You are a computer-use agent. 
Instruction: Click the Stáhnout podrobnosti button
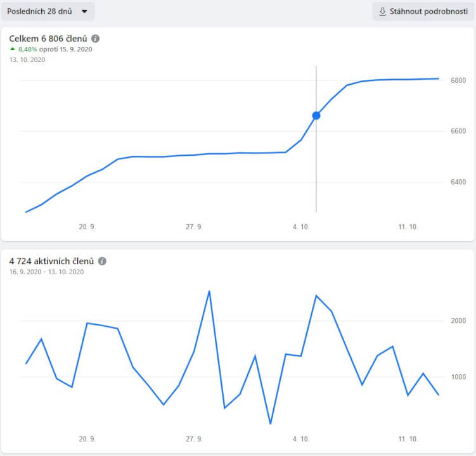[423, 11]
